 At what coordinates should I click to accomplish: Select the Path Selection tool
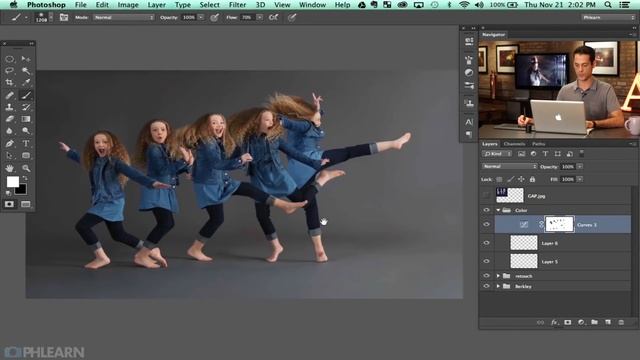click(9, 156)
